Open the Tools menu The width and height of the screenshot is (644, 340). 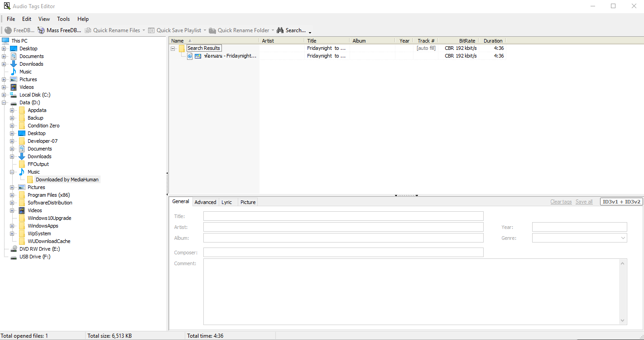pyautogui.click(x=63, y=19)
